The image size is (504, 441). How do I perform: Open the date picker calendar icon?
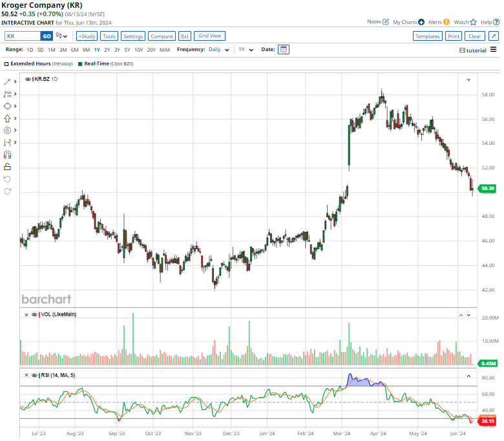284,49
